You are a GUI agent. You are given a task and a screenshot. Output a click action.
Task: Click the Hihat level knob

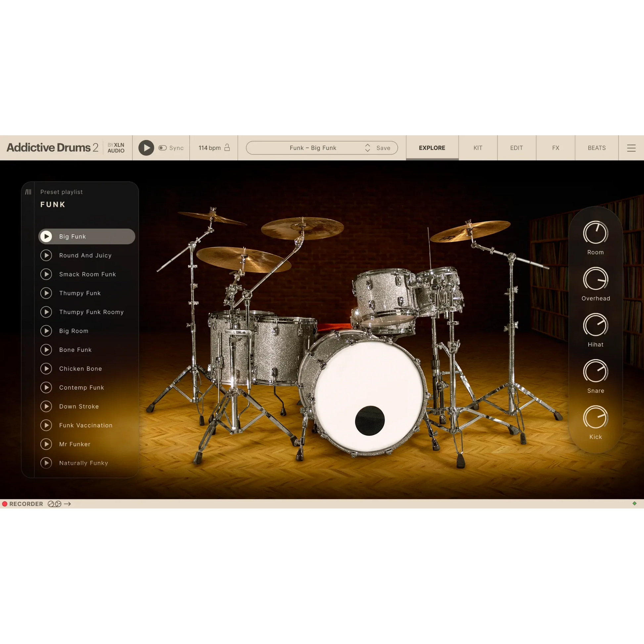pos(595,325)
